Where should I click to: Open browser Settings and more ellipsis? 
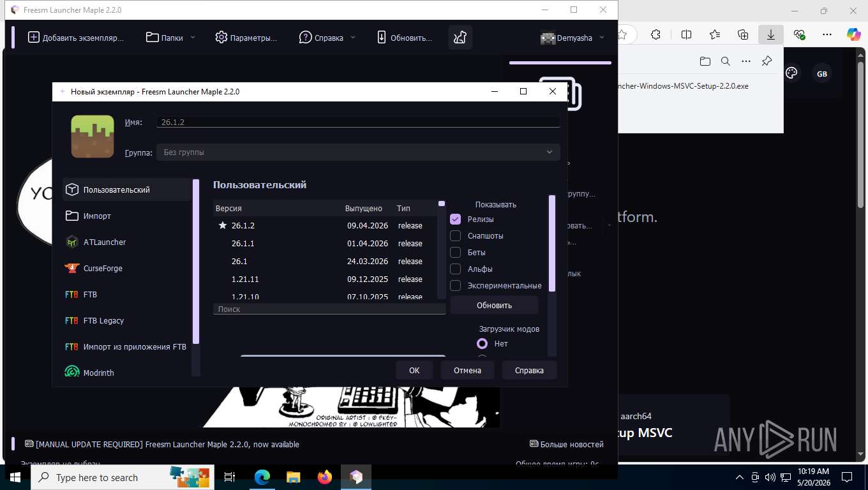(827, 34)
